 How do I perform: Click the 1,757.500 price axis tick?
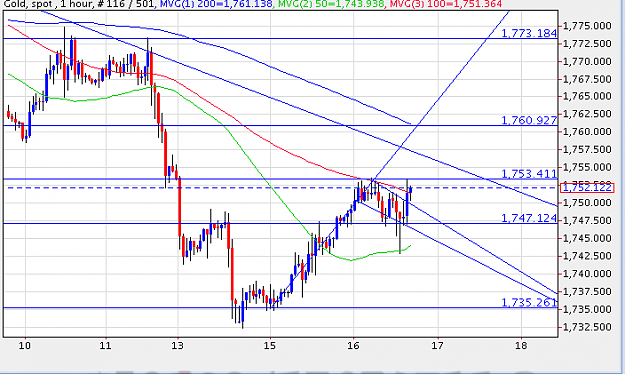click(x=587, y=150)
